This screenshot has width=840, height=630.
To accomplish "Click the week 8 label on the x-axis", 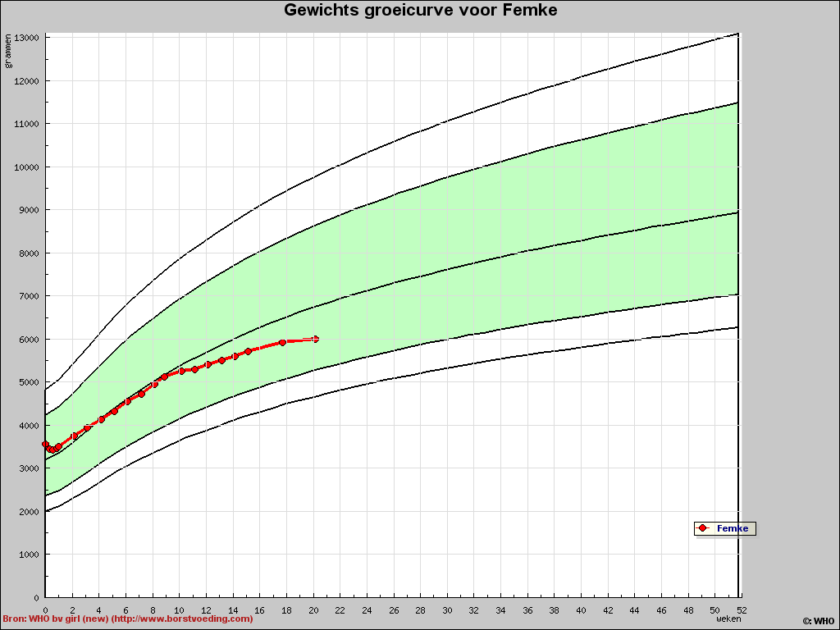I will tap(153, 610).
